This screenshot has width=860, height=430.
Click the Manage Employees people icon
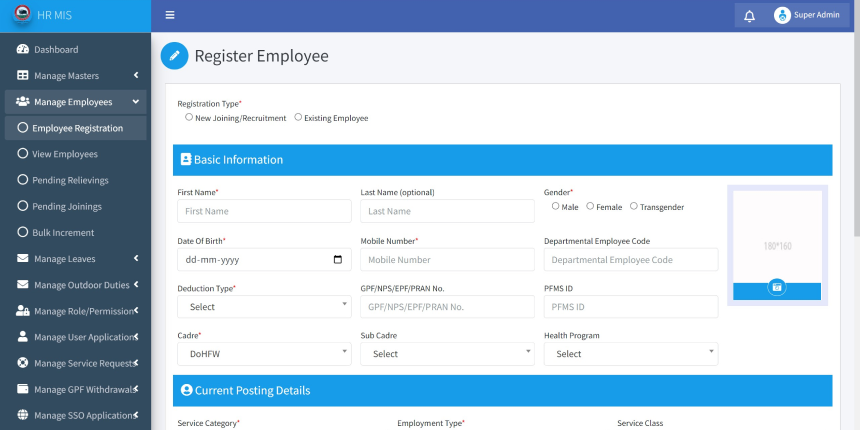click(x=22, y=101)
